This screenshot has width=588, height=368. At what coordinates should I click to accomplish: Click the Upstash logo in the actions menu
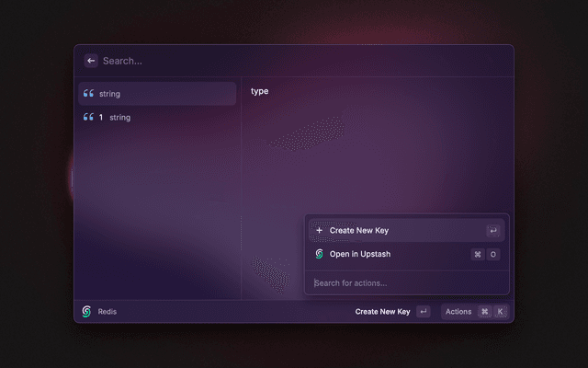319,254
